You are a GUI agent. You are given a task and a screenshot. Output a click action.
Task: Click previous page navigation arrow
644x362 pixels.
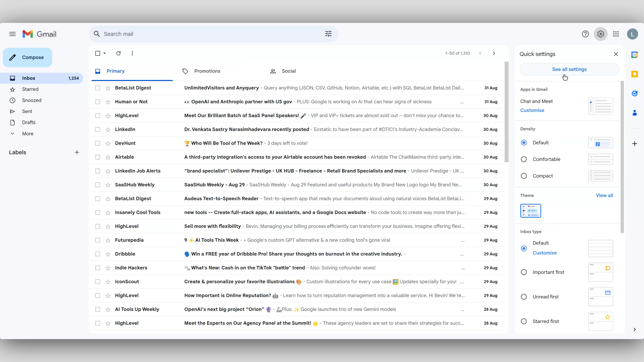(x=480, y=53)
